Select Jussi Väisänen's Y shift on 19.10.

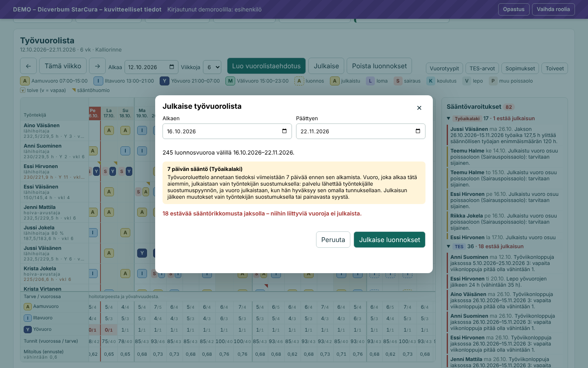(142, 253)
